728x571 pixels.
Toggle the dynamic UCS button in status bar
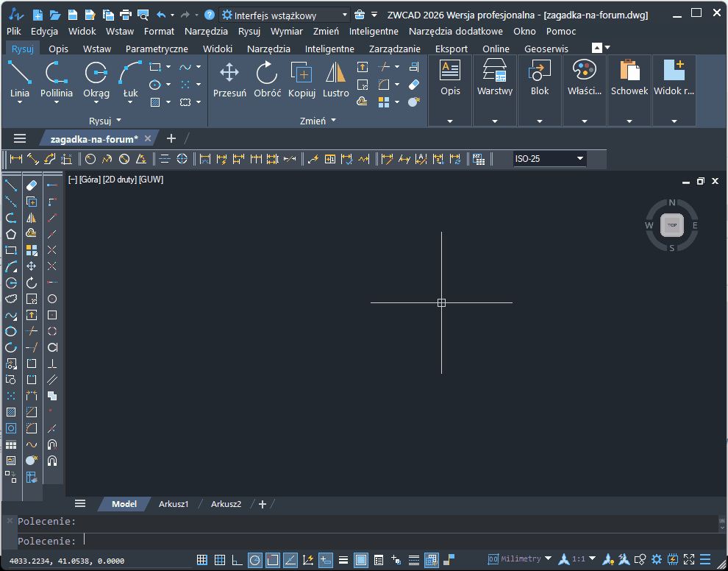[308, 560]
